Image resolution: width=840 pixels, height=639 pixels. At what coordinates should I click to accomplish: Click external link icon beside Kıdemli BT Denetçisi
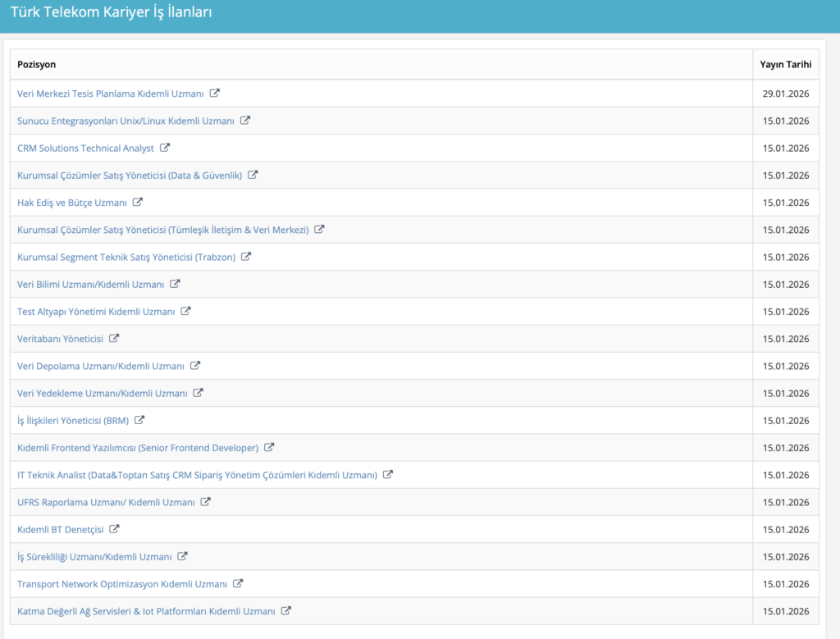click(115, 529)
